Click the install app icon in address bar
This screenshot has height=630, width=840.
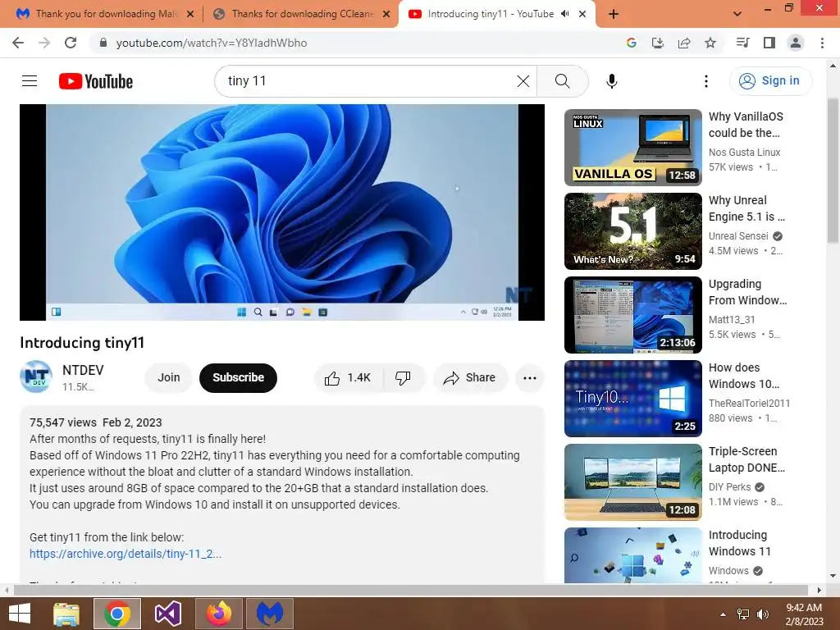[657, 43]
